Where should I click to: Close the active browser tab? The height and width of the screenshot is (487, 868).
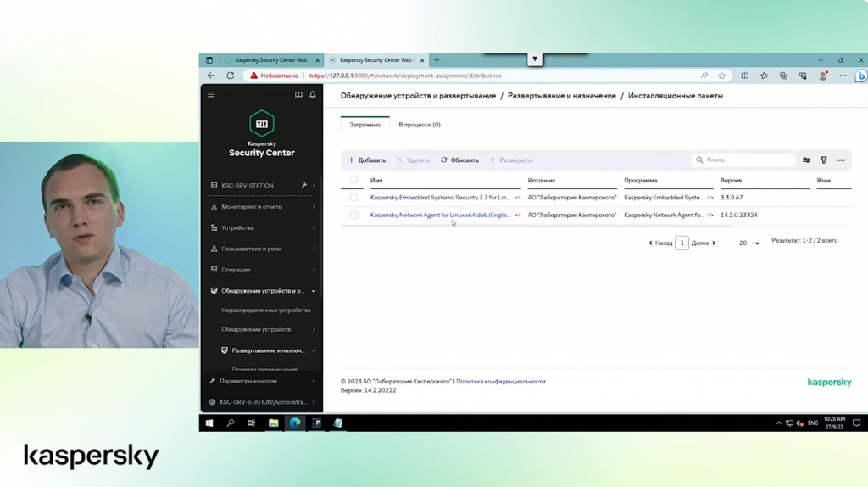[x=422, y=60]
